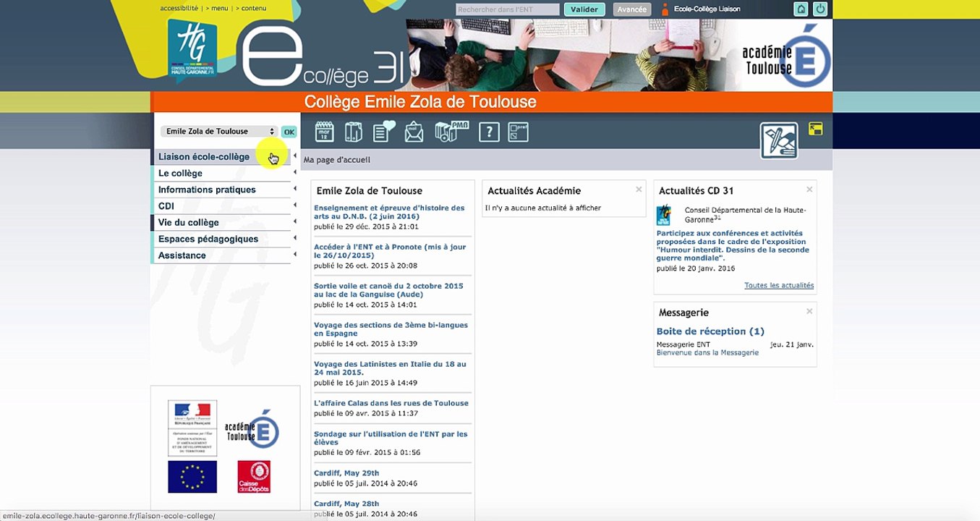The height and width of the screenshot is (521, 980).
Task: Open Assistance menu item
Action: point(182,255)
